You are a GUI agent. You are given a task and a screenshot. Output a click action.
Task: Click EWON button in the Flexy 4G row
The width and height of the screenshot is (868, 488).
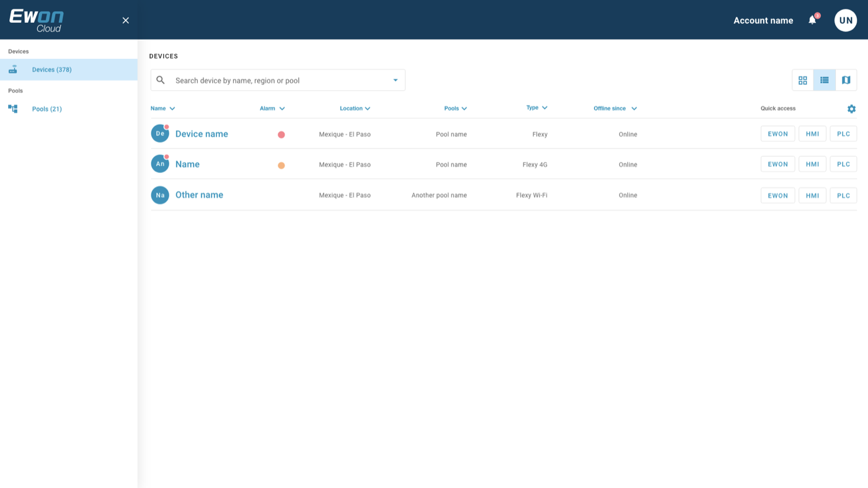click(777, 164)
